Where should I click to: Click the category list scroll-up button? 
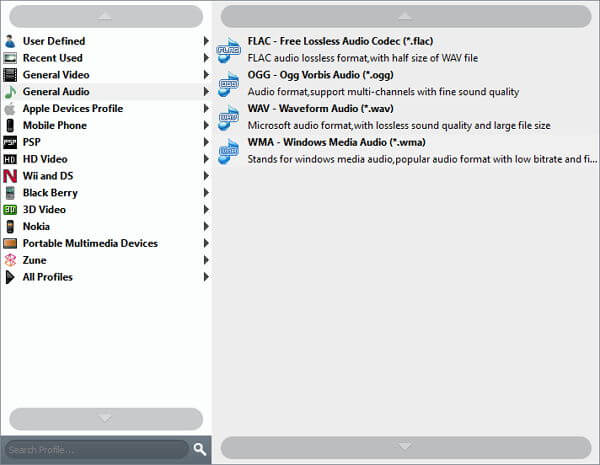pyautogui.click(x=106, y=16)
